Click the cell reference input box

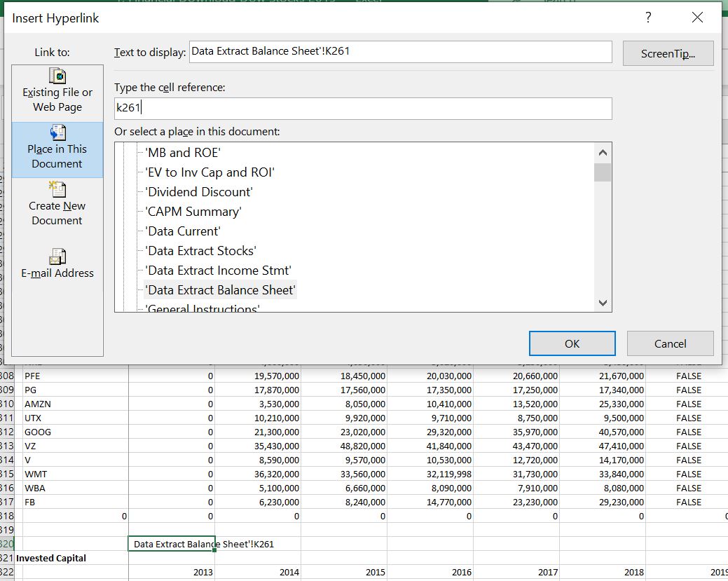(x=362, y=108)
